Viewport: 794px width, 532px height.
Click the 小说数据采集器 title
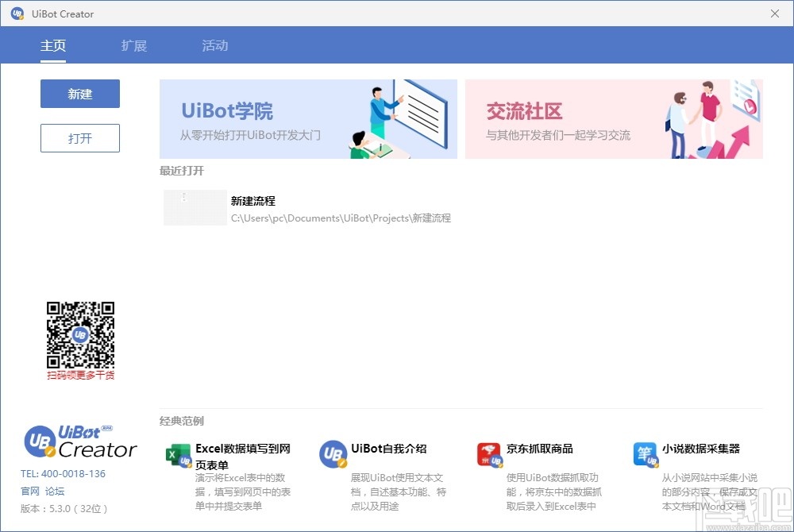(701, 449)
